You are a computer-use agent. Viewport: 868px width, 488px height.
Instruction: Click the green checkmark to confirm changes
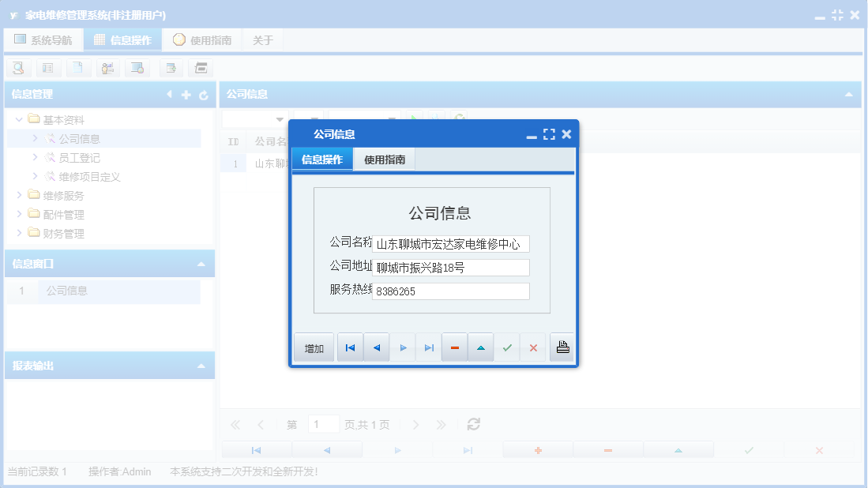coord(507,347)
